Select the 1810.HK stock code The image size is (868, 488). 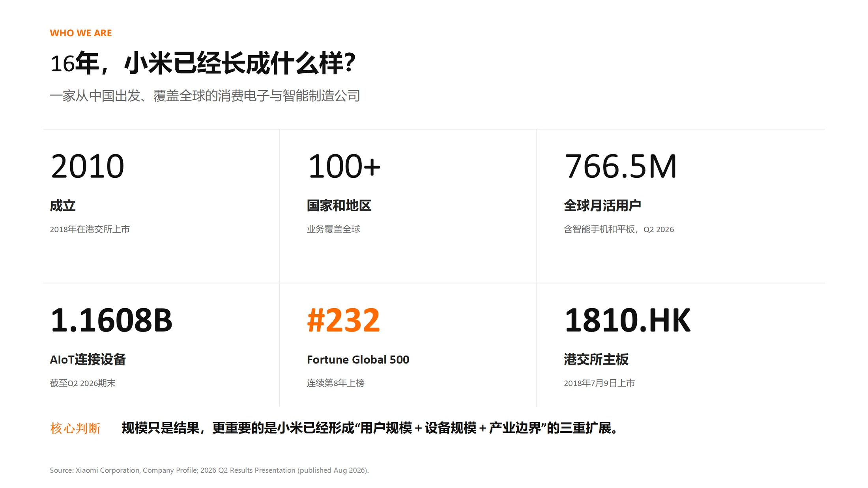point(628,320)
